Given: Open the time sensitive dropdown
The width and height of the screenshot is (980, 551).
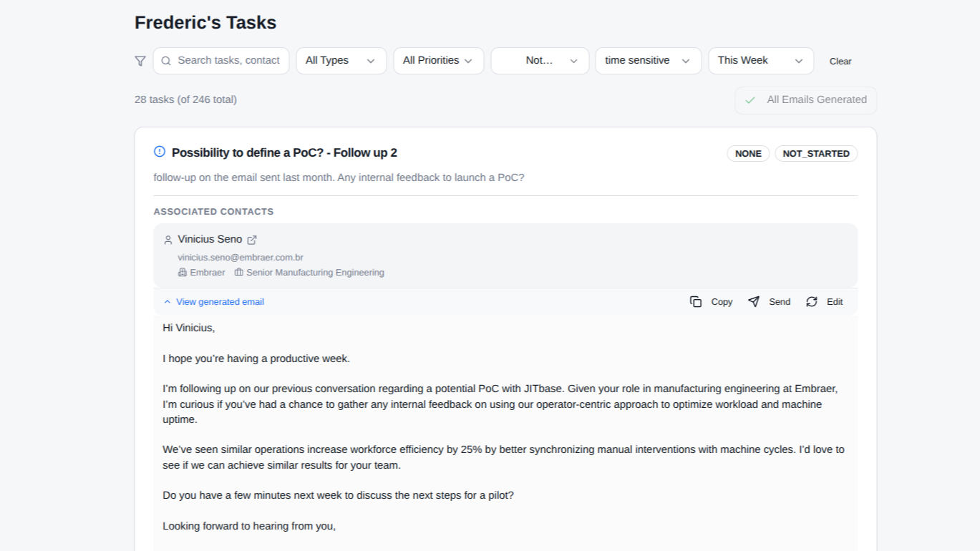Looking at the screenshot, I should [648, 61].
